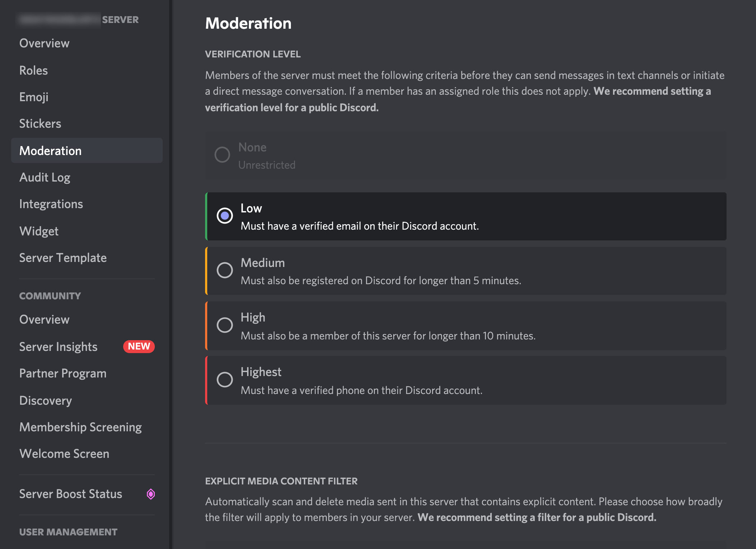Select the Highest verification level option
Image resolution: width=756 pixels, height=549 pixels.
coord(224,380)
